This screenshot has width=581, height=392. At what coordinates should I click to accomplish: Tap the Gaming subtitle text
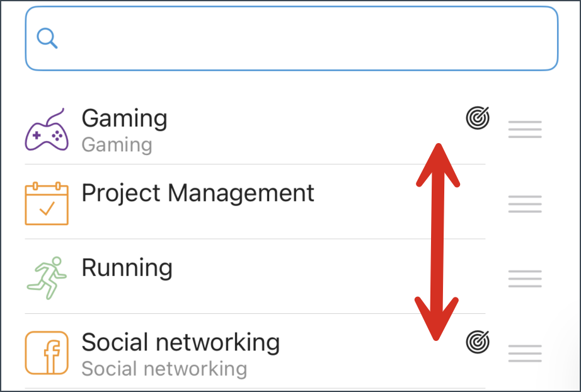coord(117,144)
